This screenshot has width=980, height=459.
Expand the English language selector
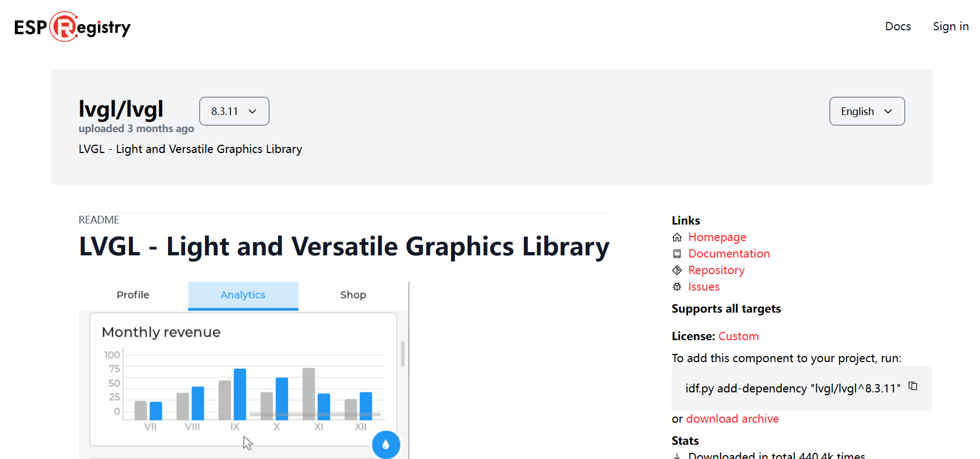867,111
